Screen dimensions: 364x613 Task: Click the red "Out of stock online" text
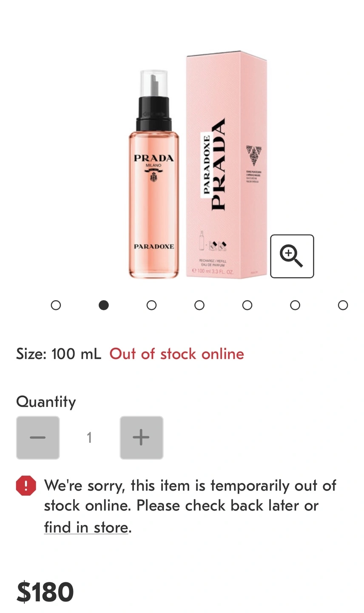177,354
